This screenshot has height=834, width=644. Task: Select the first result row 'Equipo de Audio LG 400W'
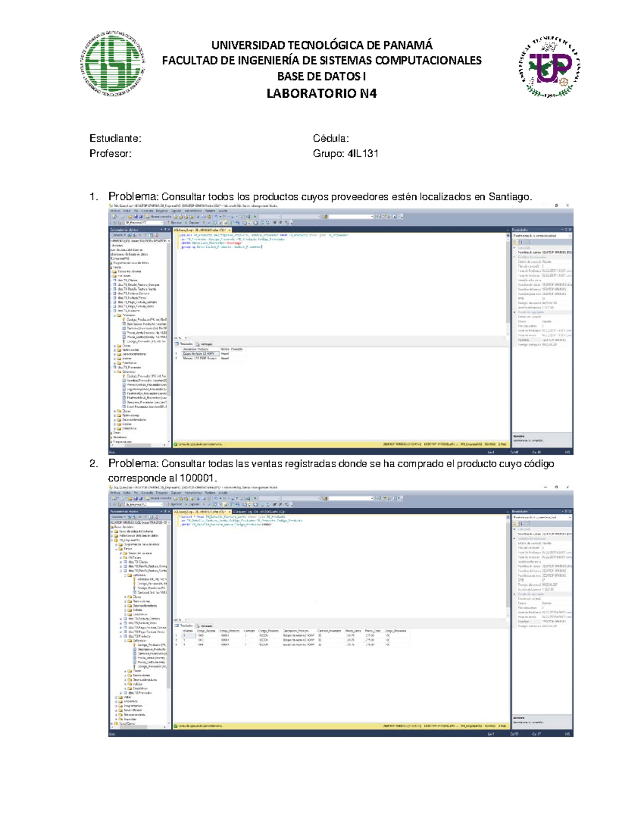point(200,353)
